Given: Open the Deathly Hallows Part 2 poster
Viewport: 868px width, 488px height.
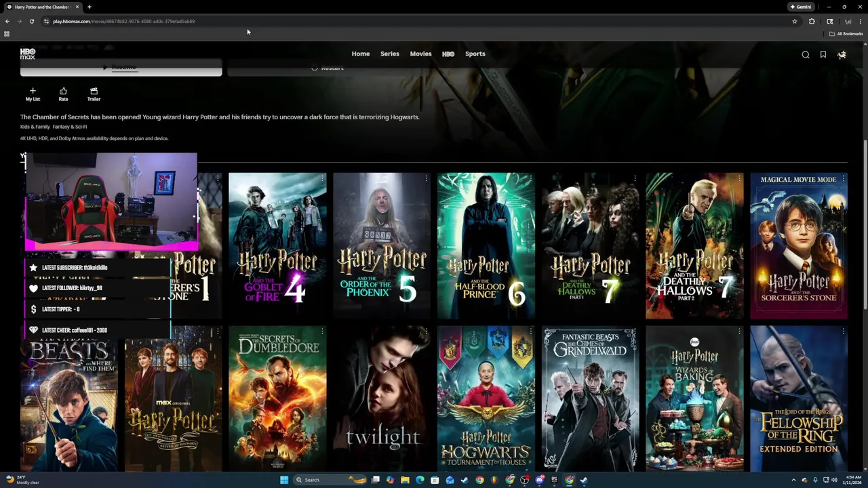Looking at the screenshot, I should coord(694,245).
